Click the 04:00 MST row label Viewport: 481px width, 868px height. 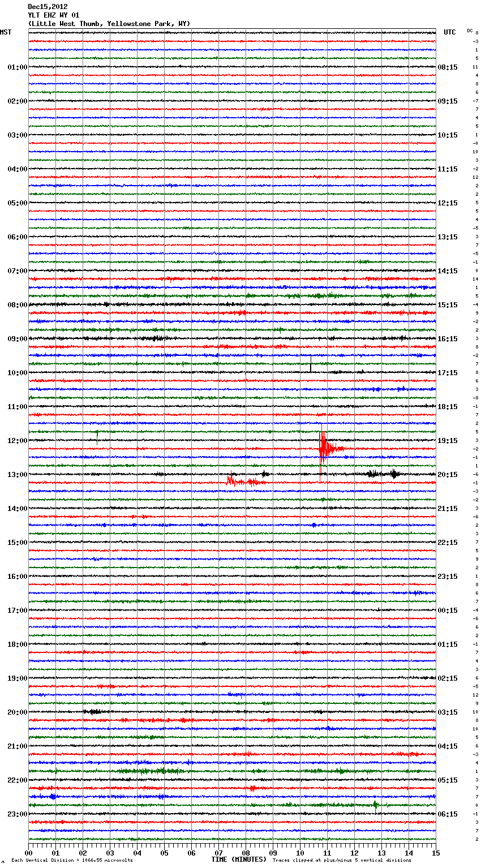pos(18,169)
